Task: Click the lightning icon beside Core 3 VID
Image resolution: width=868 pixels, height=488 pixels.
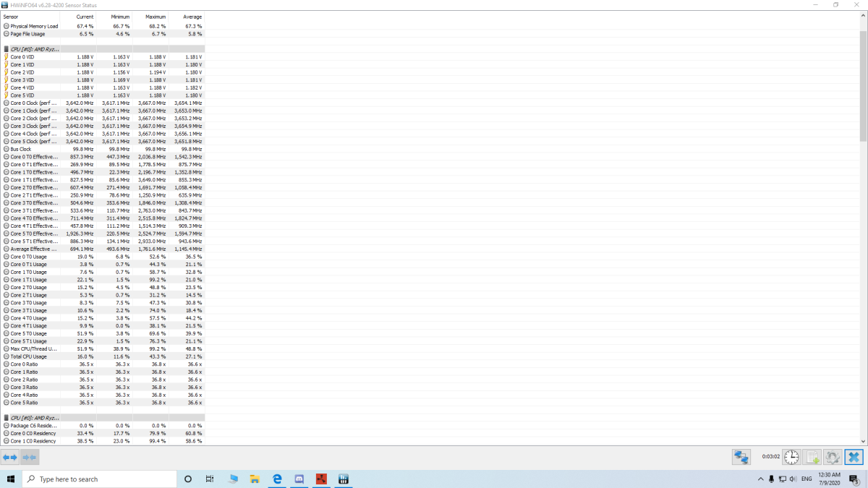Action: 7,80
